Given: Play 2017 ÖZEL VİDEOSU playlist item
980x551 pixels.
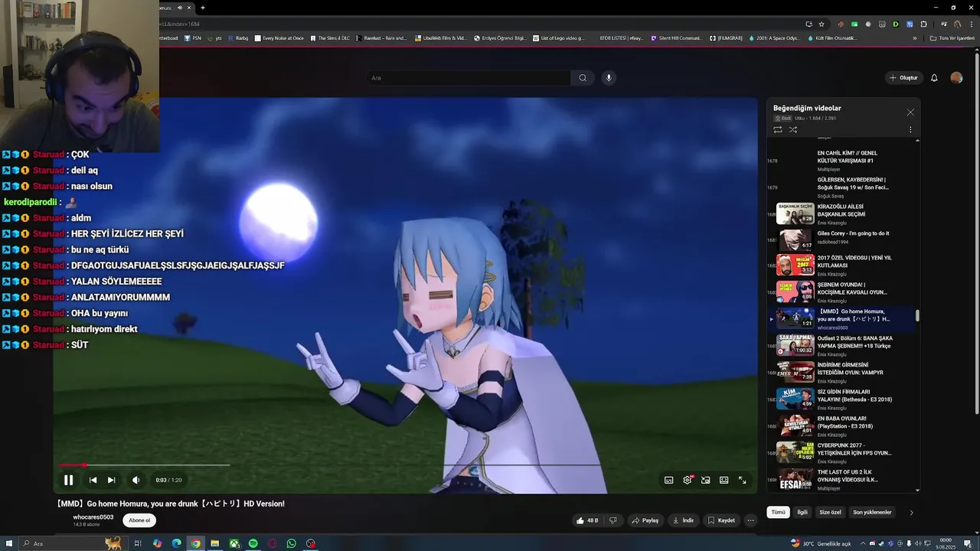Looking at the screenshot, I should tap(841, 265).
